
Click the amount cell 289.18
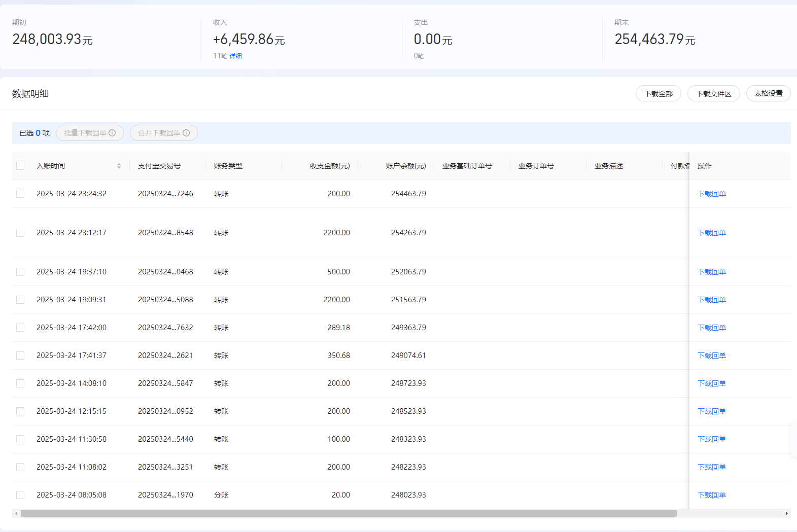(x=339, y=328)
